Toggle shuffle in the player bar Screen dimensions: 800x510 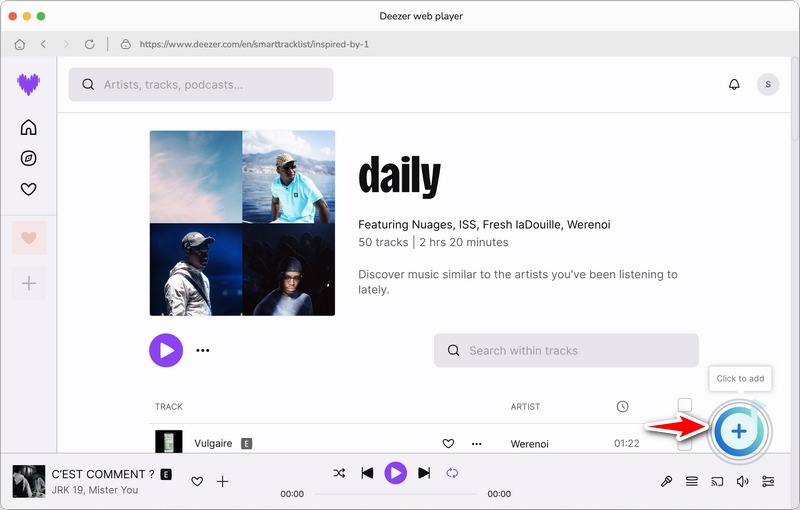(x=339, y=473)
